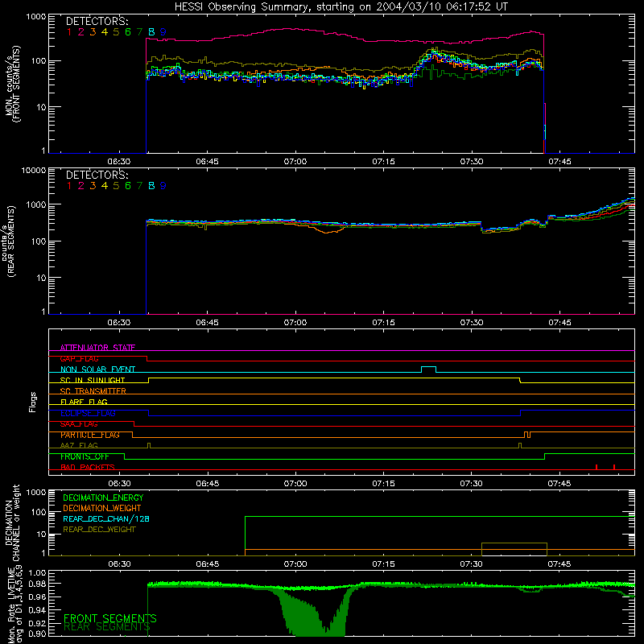The width and height of the screenshot is (644, 644).
Task: Click the GAP_FLAG label
Action: tap(79, 358)
